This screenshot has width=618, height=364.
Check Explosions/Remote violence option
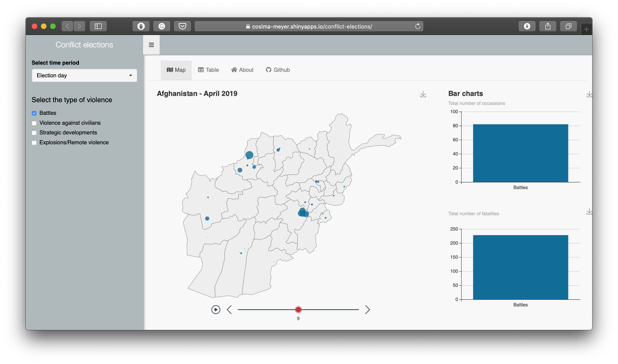[34, 142]
